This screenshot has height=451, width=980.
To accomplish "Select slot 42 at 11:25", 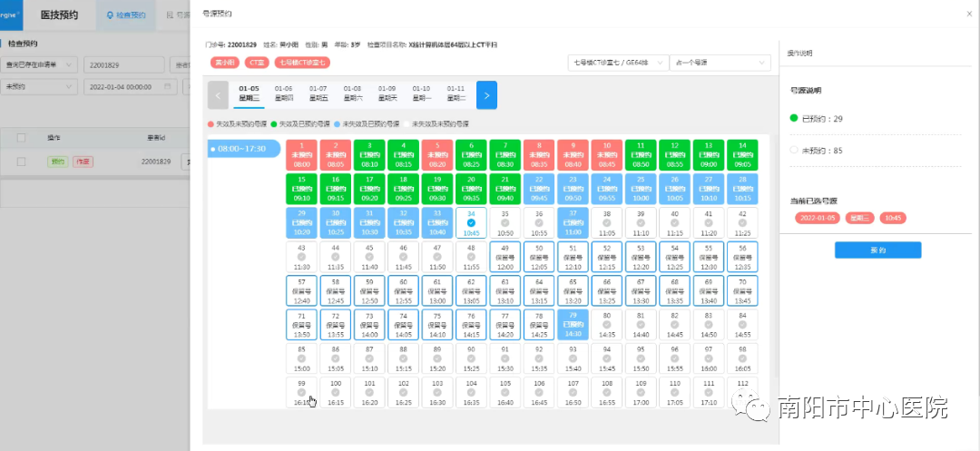I will (x=742, y=223).
